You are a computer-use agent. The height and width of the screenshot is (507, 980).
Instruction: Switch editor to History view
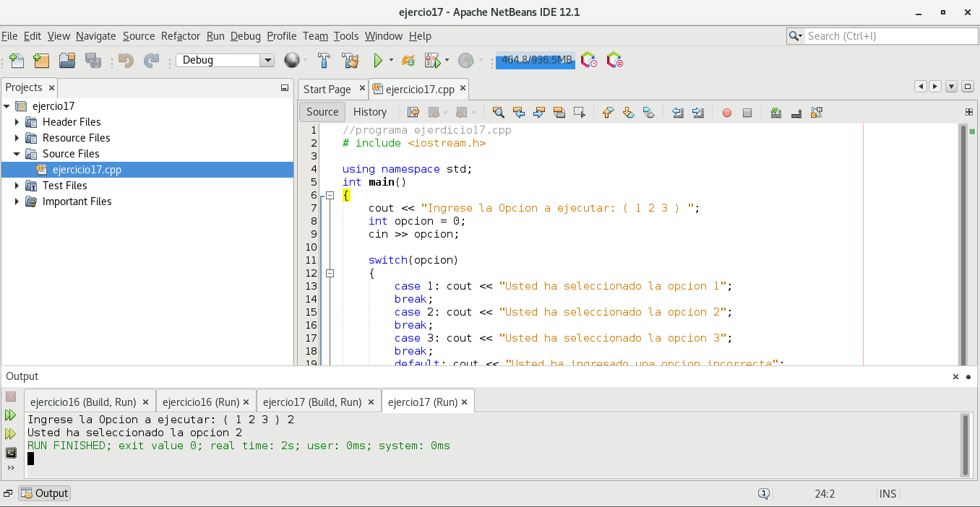click(x=370, y=112)
